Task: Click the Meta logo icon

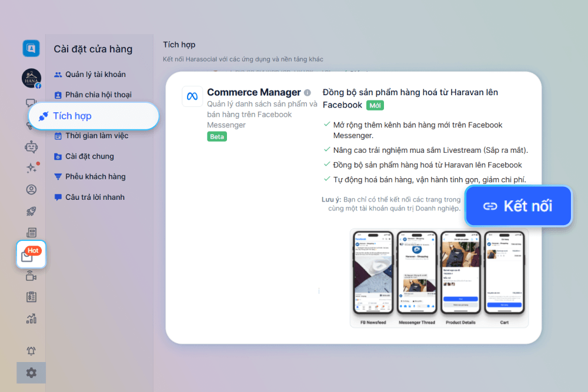Action: pos(192,96)
